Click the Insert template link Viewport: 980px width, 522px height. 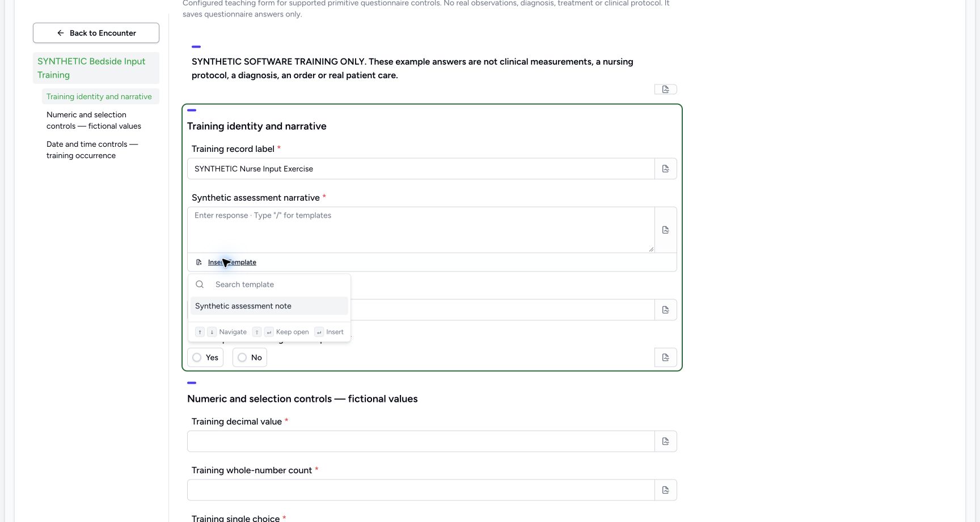(x=232, y=262)
